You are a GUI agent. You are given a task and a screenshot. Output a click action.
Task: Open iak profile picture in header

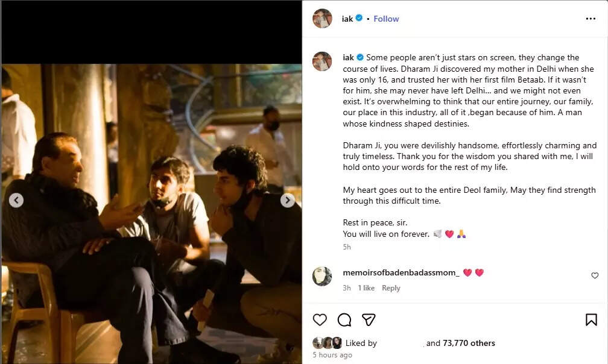[322, 19]
